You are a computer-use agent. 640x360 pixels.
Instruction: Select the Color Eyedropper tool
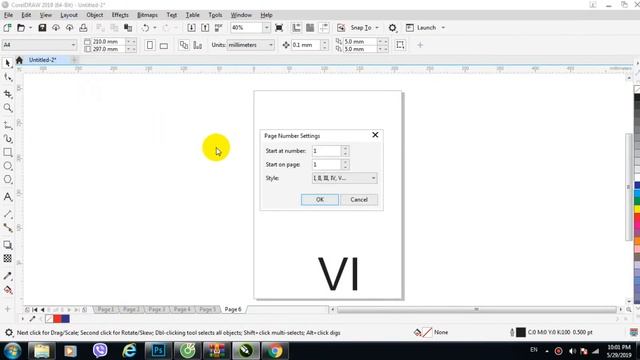click(x=7, y=276)
